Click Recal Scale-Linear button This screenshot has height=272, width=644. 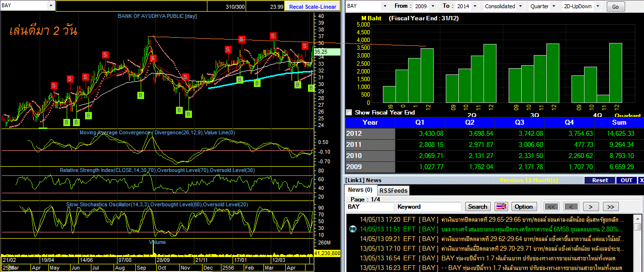pos(312,6)
